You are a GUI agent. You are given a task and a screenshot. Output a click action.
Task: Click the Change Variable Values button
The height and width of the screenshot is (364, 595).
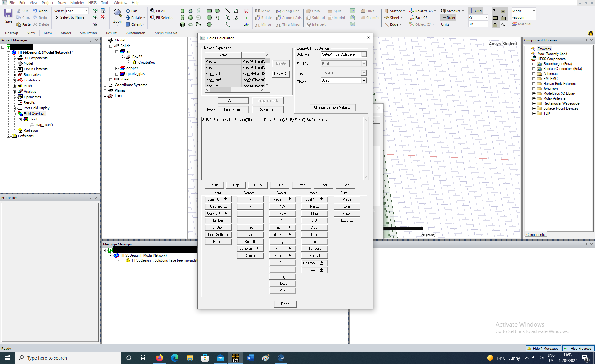333,107
